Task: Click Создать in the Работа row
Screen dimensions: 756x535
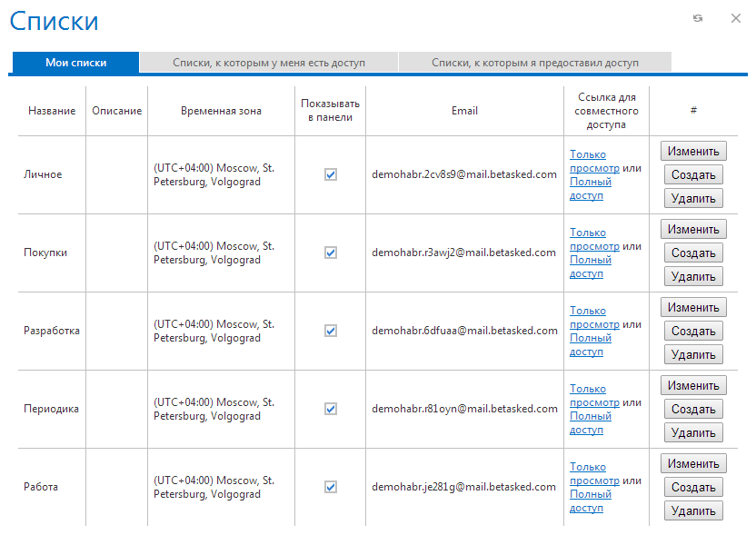Action: tap(693, 487)
